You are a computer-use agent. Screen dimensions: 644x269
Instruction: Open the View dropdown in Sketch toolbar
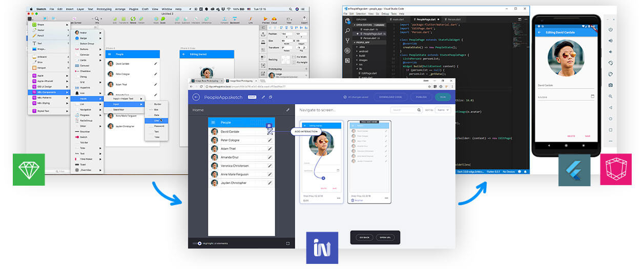pyautogui.click(x=289, y=19)
